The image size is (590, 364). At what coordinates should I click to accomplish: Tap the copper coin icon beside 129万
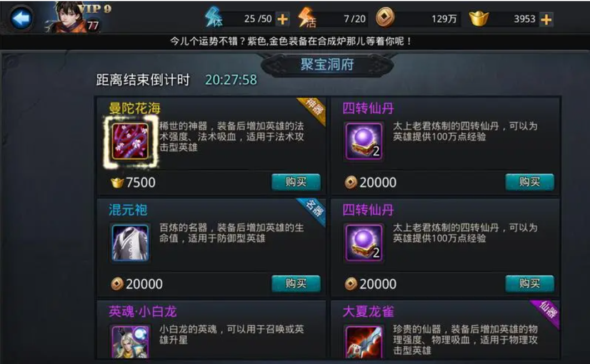pyautogui.click(x=385, y=18)
